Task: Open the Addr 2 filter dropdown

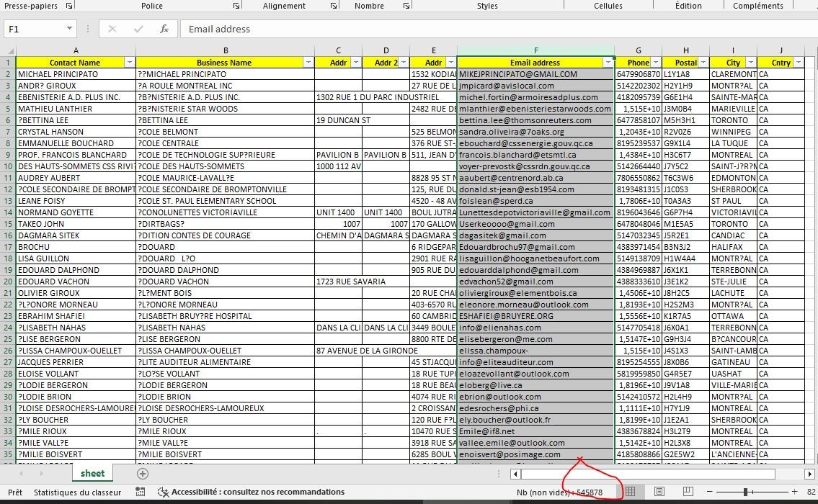Action: [x=404, y=63]
